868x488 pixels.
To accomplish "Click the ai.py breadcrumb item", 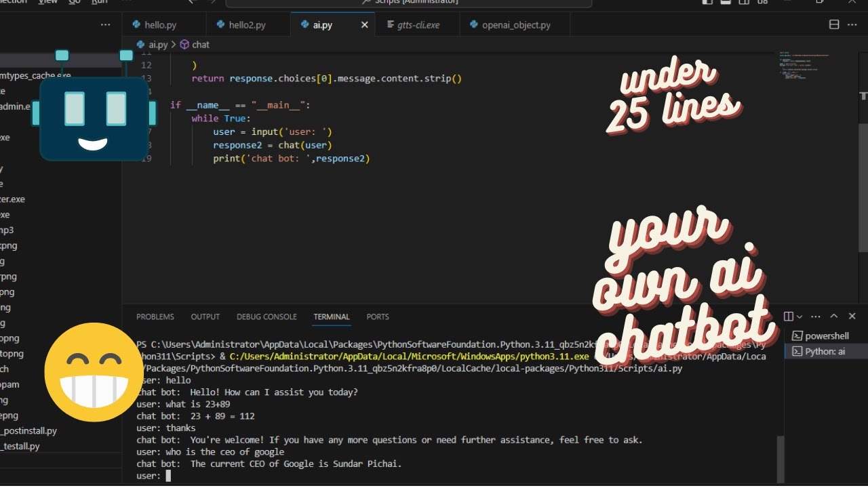I will 153,45.
